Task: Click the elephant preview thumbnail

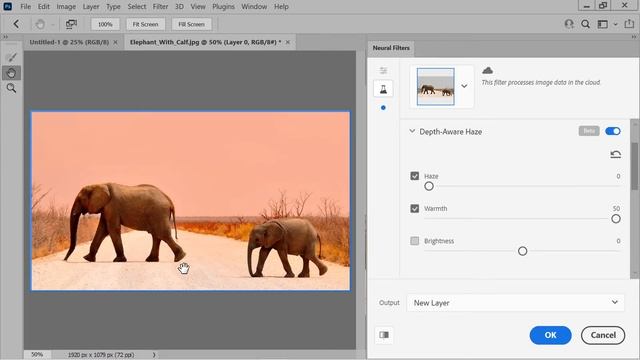Action: (436, 87)
